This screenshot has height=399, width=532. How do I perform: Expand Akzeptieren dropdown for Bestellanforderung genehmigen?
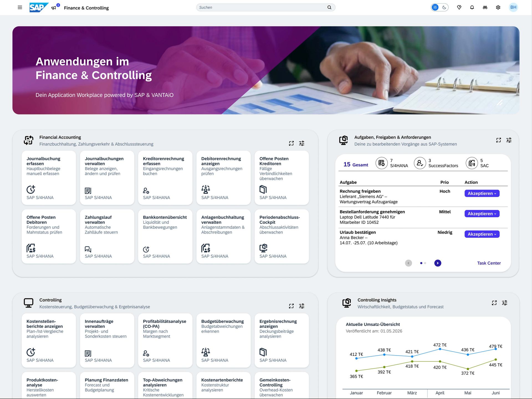coord(482,214)
